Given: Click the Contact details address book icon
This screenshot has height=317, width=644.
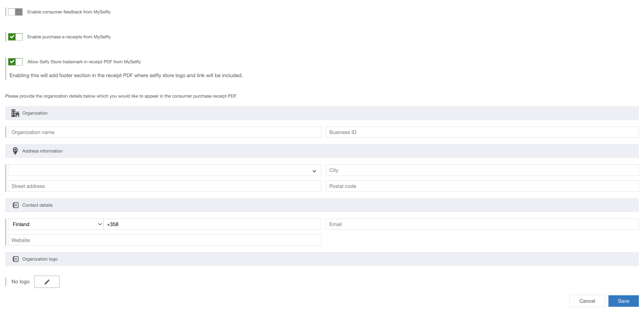Looking at the screenshot, I should 16,205.
